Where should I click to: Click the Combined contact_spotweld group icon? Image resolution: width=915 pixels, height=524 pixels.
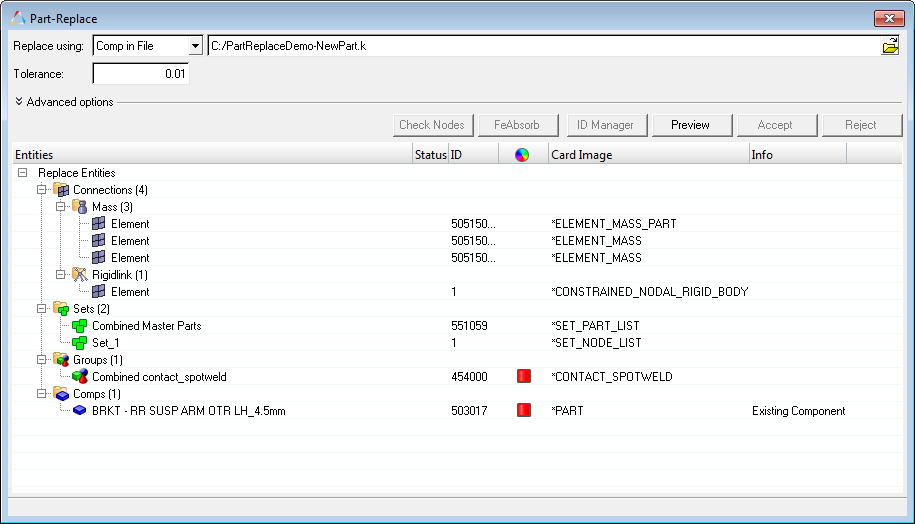(x=79, y=376)
